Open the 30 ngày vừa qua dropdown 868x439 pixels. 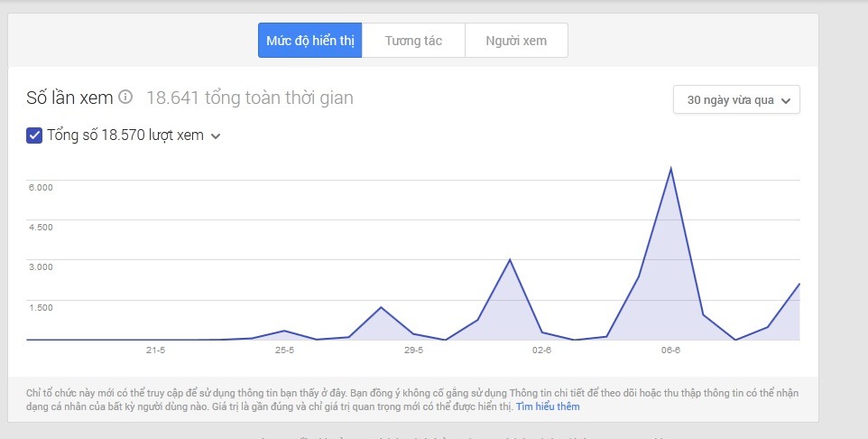(x=736, y=99)
